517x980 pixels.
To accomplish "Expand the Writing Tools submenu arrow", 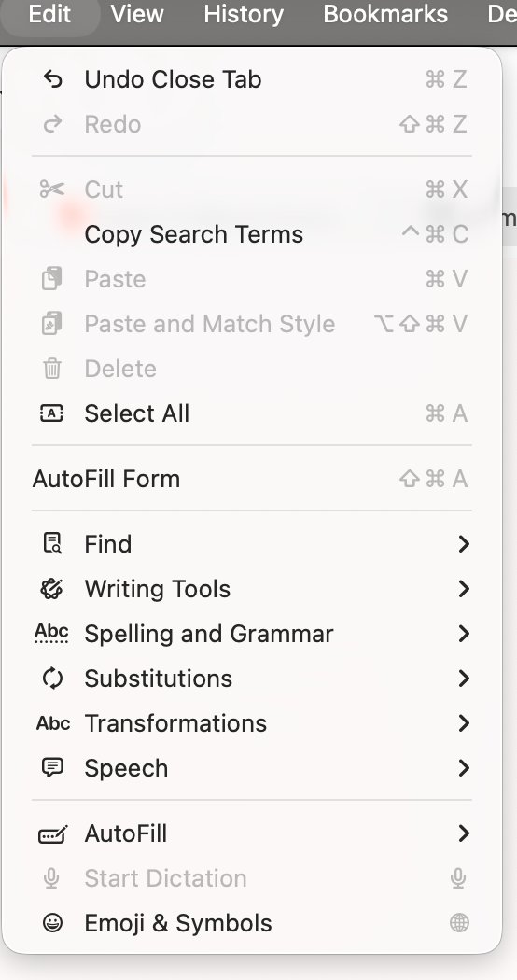I will tap(463, 589).
